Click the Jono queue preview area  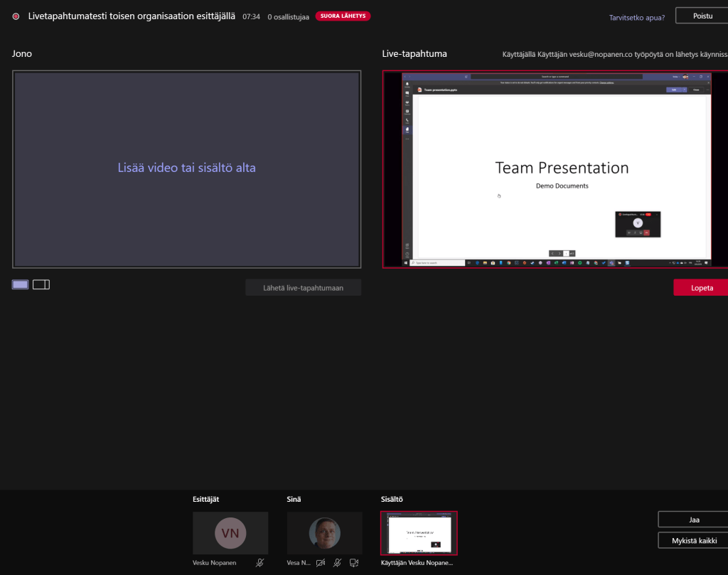[186, 169]
